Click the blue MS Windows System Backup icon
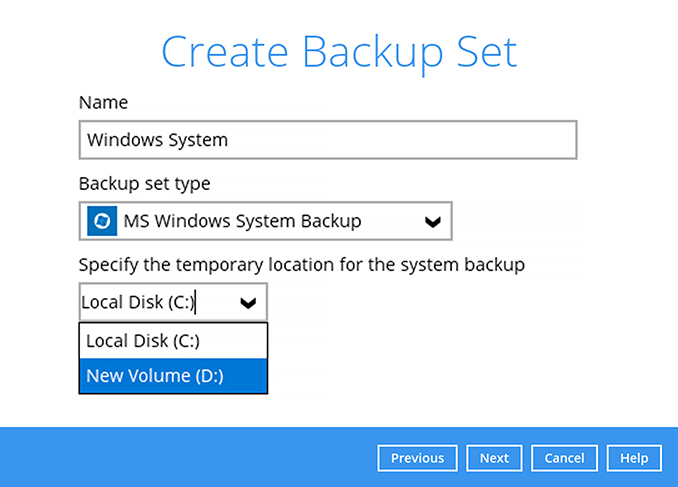 pos(102,221)
